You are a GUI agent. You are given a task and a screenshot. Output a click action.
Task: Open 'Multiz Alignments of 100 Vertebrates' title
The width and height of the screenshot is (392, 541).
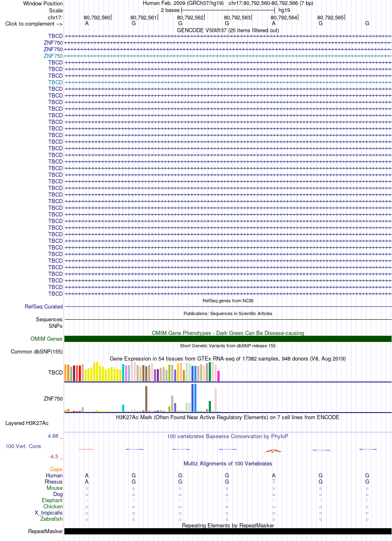click(x=228, y=464)
